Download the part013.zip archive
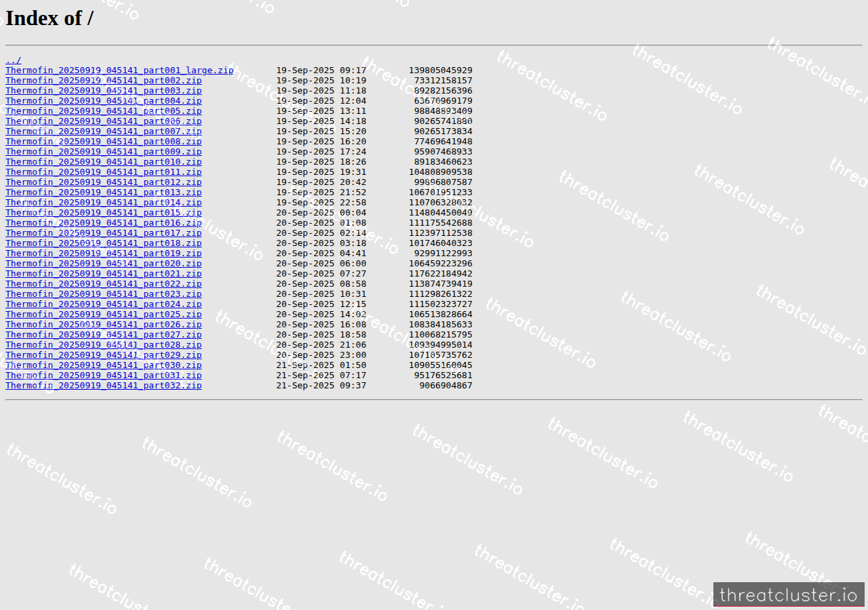This screenshot has height=610, width=868. pyautogui.click(x=104, y=192)
